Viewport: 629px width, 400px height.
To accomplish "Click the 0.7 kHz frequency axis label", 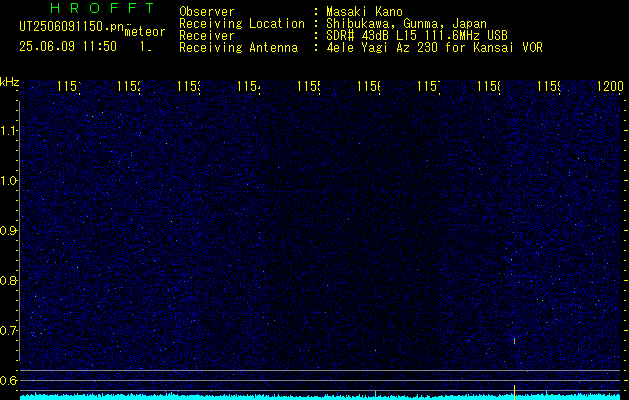I will (8, 331).
